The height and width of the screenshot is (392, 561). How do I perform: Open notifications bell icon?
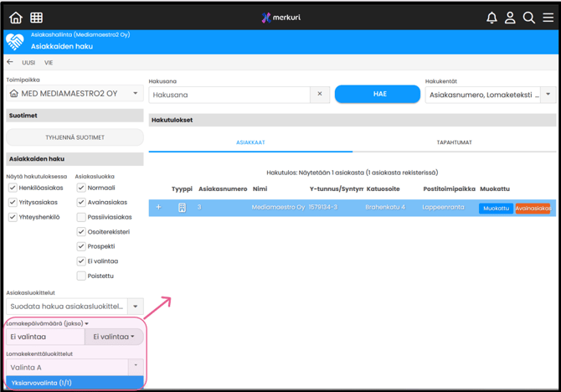(492, 18)
